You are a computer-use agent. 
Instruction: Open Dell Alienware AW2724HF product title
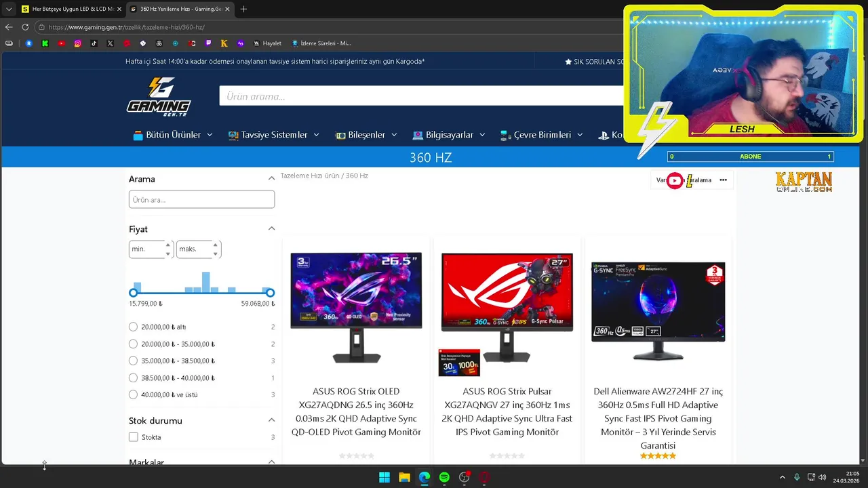(658, 418)
